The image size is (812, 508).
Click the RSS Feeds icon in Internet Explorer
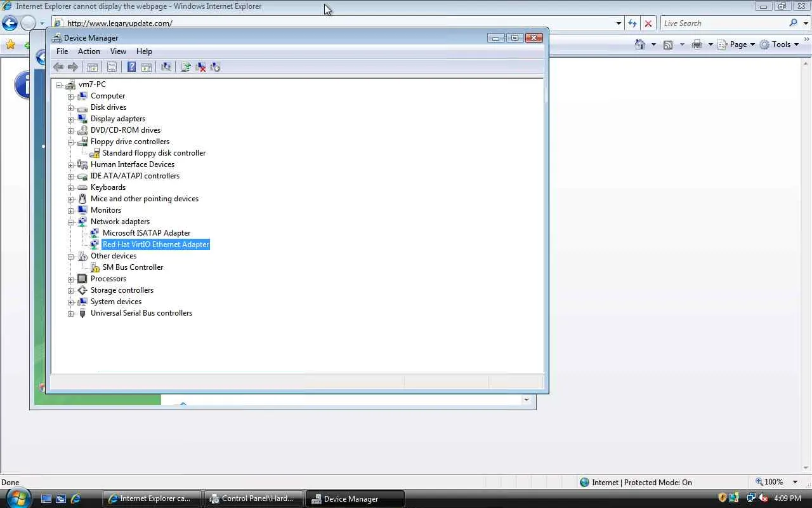pos(668,44)
